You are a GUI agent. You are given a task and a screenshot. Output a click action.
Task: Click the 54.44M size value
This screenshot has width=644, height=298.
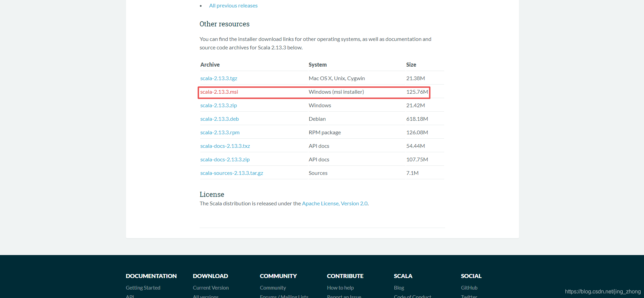[x=416, y=146]
